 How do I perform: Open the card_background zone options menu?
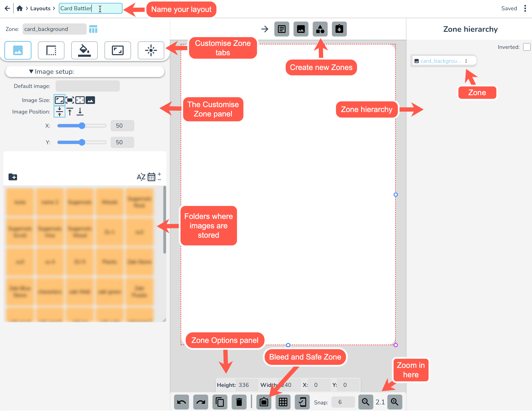pos(466,61)
